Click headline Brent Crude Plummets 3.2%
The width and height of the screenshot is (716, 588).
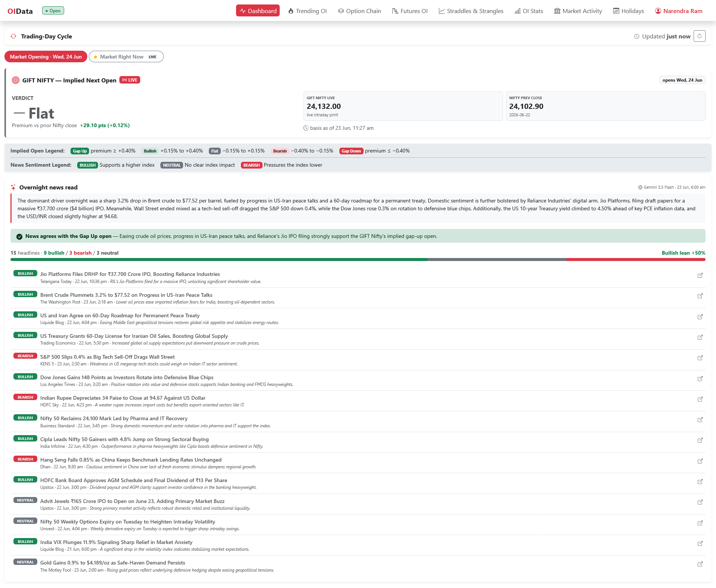coord(126,295)
